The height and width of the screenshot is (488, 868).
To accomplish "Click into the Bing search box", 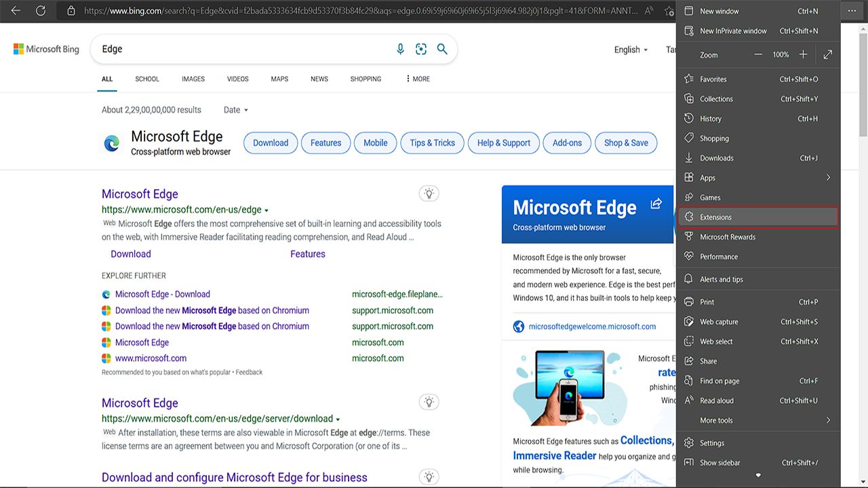I will (x=244, y=49).
